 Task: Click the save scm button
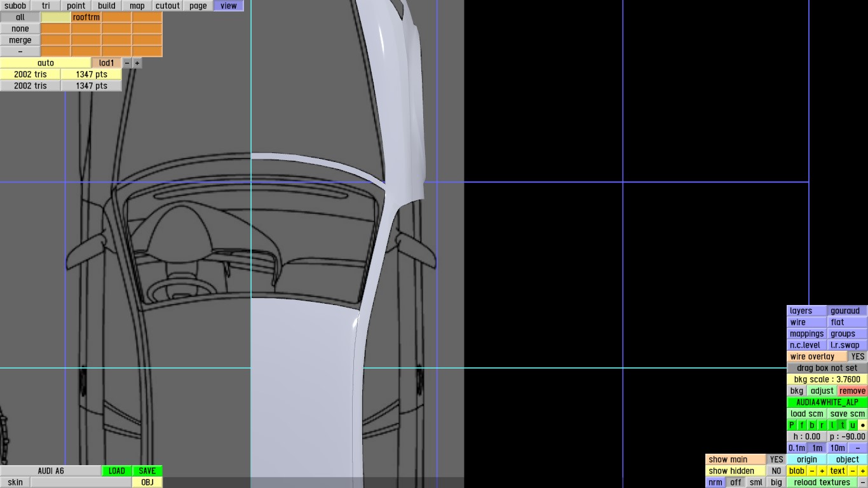848,414
